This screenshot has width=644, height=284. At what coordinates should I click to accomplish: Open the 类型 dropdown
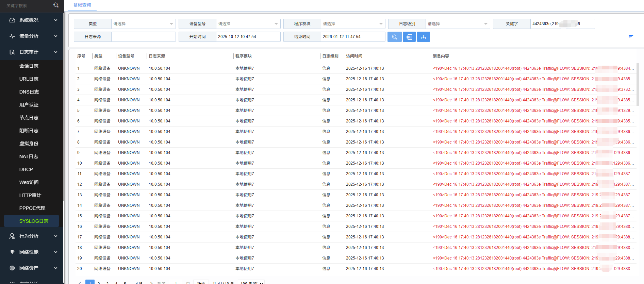coord(143,24)
